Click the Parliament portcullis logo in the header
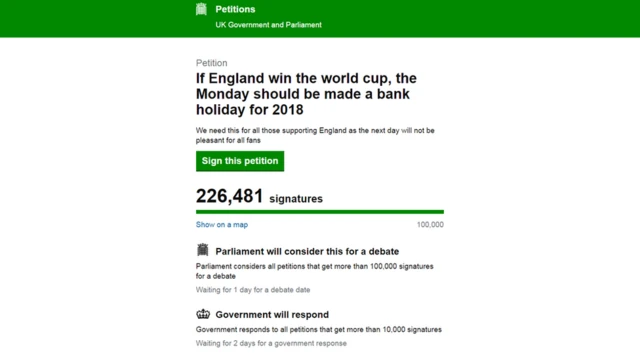The image size is (640, 360). point(201,9)
